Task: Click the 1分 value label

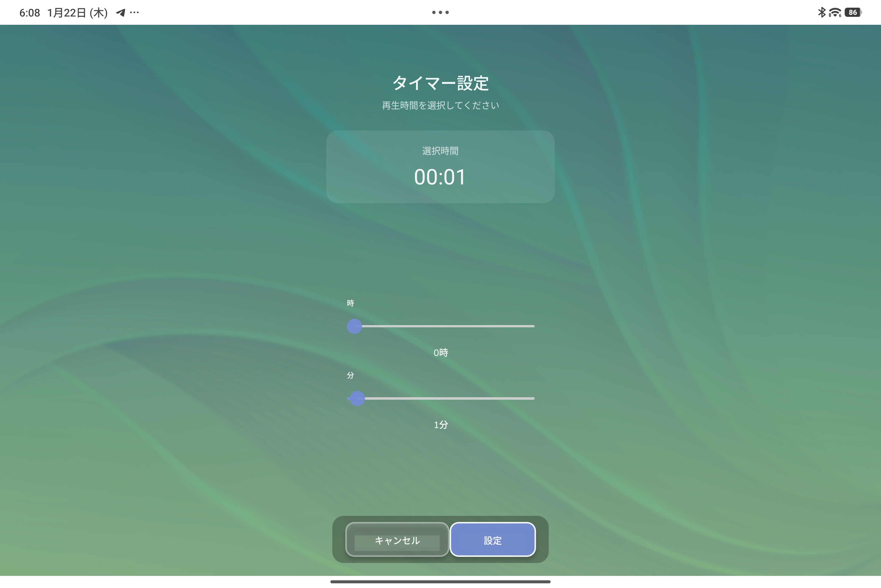Action: tap(441, 424)
